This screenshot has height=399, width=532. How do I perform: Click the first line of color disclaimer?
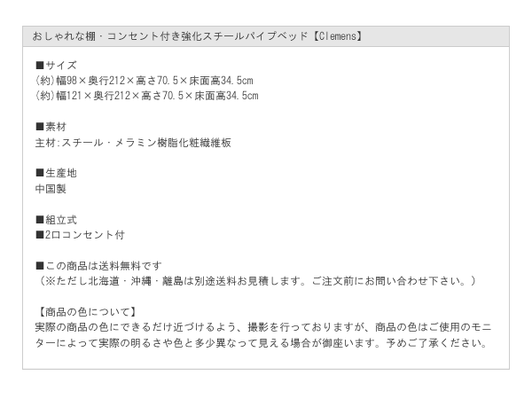263,327
